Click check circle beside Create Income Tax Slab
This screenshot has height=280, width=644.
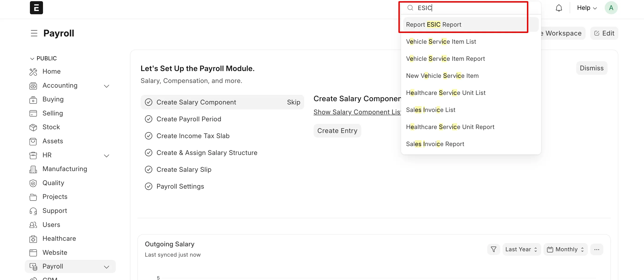(x=149, y=136)
